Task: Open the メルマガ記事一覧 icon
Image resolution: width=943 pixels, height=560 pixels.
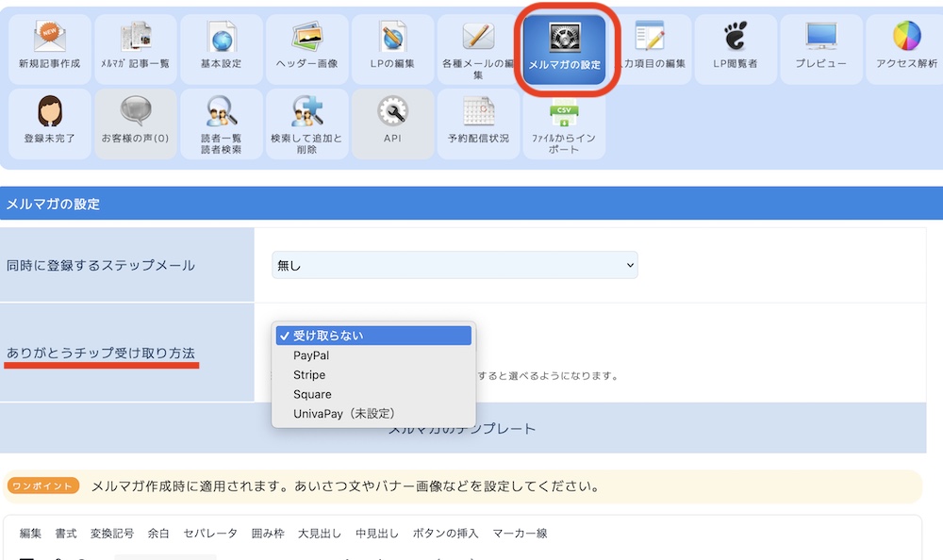Action: [x=135, y=39]
